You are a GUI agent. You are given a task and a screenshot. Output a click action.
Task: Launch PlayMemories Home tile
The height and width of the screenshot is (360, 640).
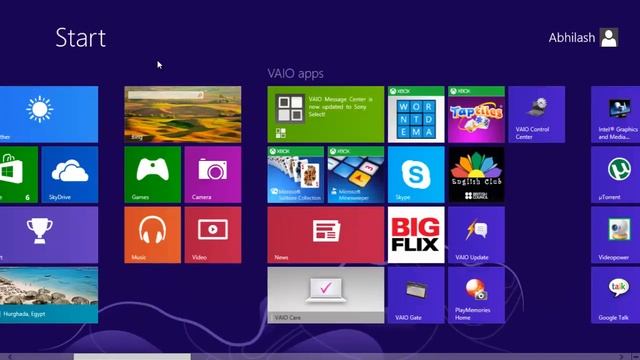point(476,295)
